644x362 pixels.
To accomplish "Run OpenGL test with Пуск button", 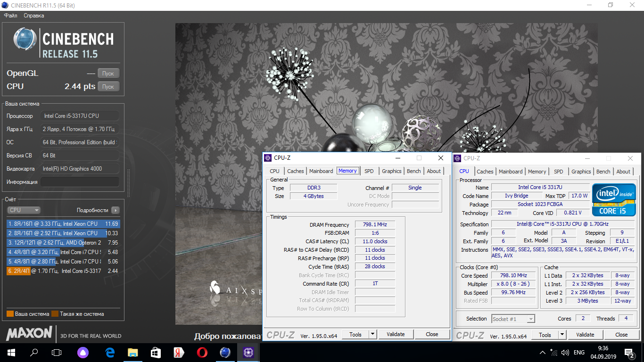I will 108,74.
